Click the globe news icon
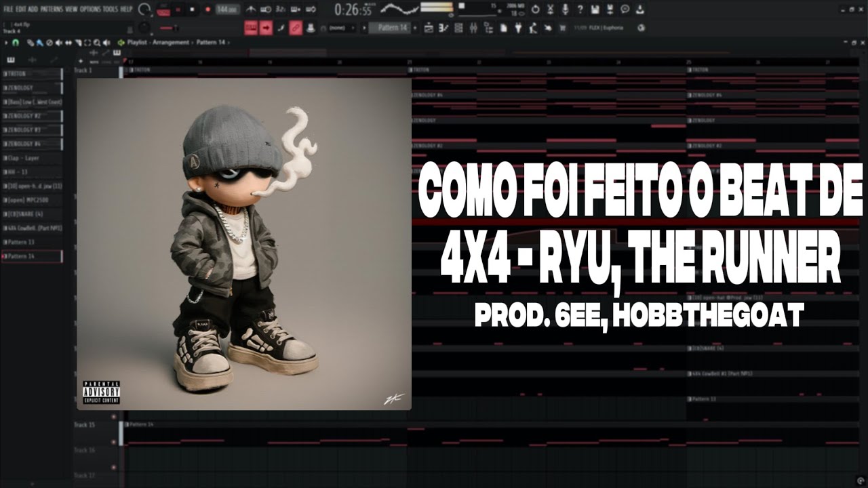 641,28
